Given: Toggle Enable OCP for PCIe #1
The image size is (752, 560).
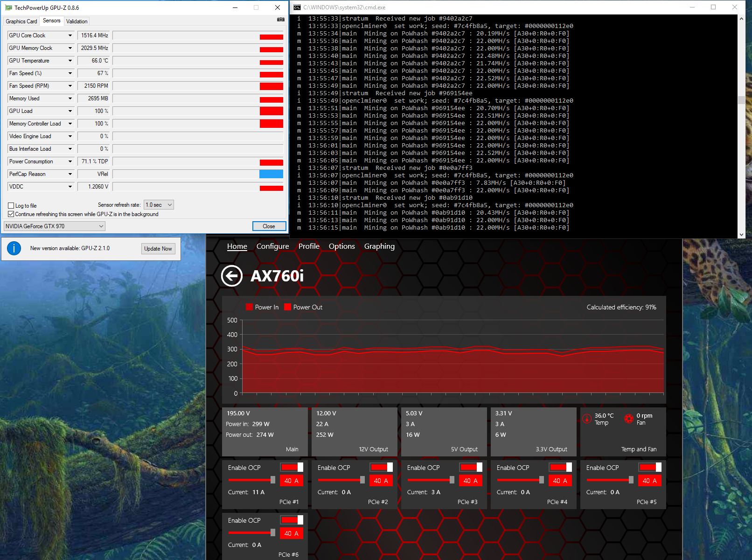Looking at the screenshot, I should coord(292,467).
